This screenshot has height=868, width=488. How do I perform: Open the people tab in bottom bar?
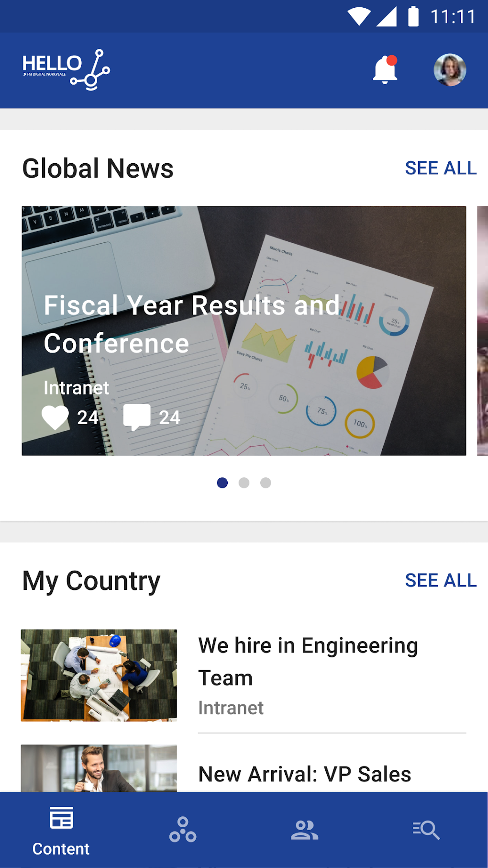coord(305,830)
